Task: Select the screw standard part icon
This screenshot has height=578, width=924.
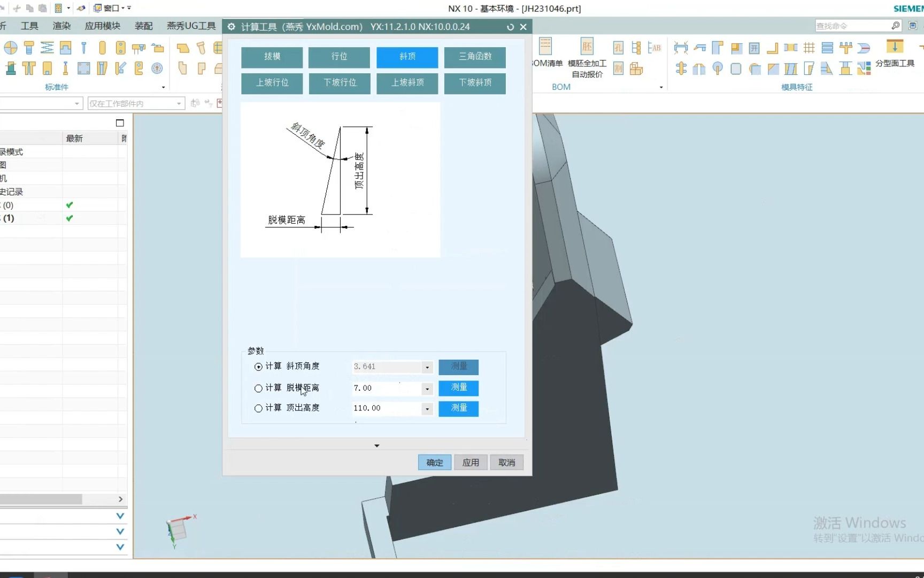Action: [29, 47]
